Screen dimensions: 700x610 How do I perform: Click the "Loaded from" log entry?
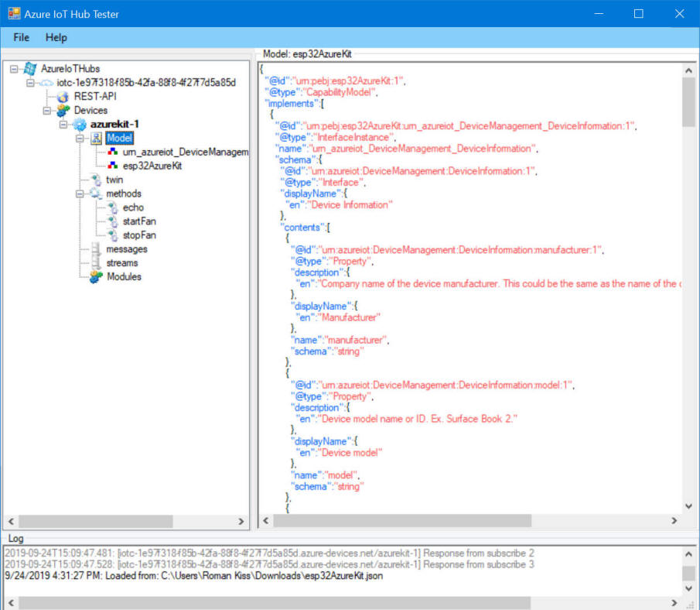[193, 576]
